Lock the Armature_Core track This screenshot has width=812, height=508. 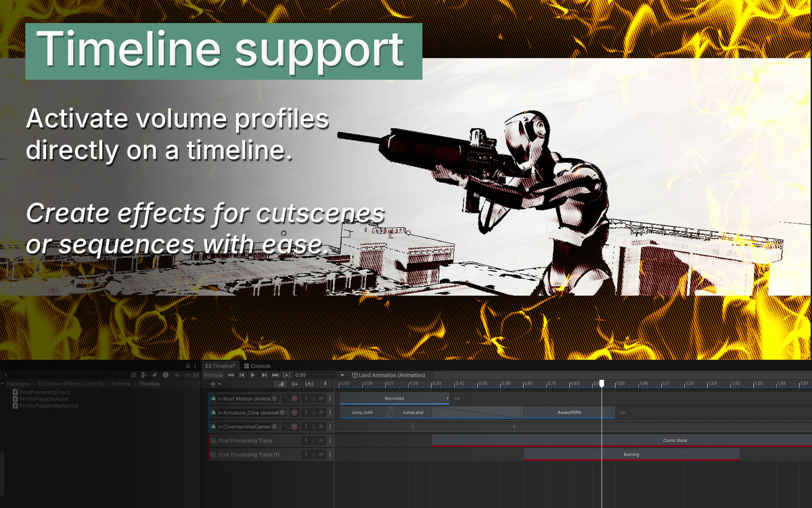coord(313,412)
